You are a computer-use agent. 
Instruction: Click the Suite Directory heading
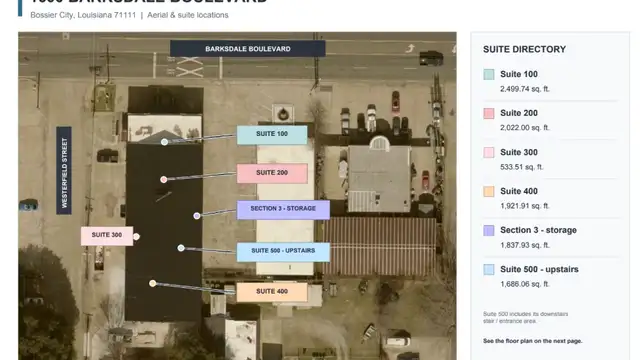(524, 49)
